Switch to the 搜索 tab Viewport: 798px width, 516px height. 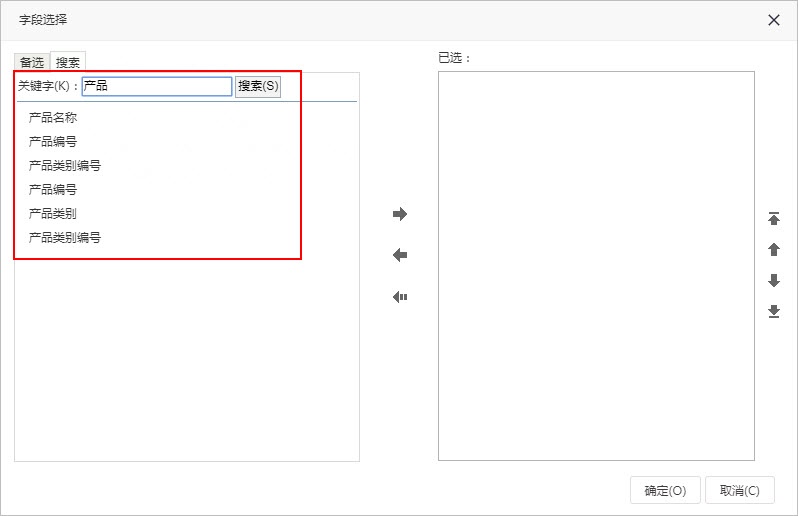[x=68, y=62]
